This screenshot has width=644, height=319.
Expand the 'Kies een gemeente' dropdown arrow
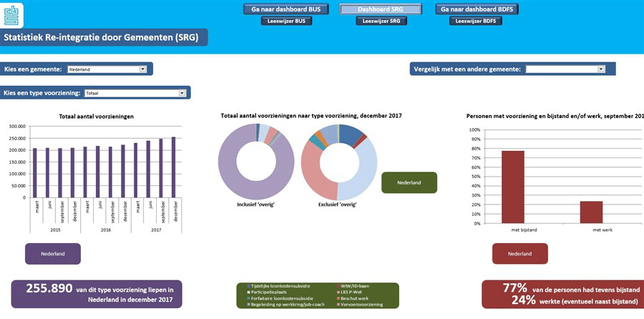pos(143,69)
